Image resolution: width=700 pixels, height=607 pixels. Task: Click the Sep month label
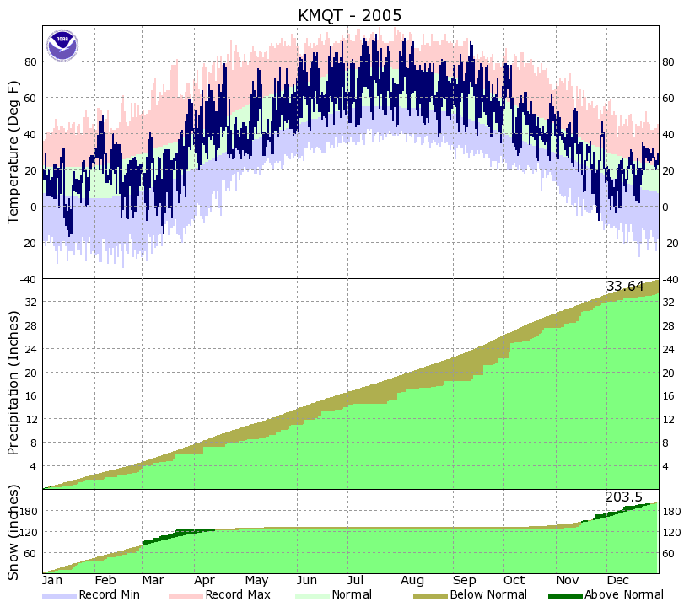pyautogui.click(x=465, y=581)
